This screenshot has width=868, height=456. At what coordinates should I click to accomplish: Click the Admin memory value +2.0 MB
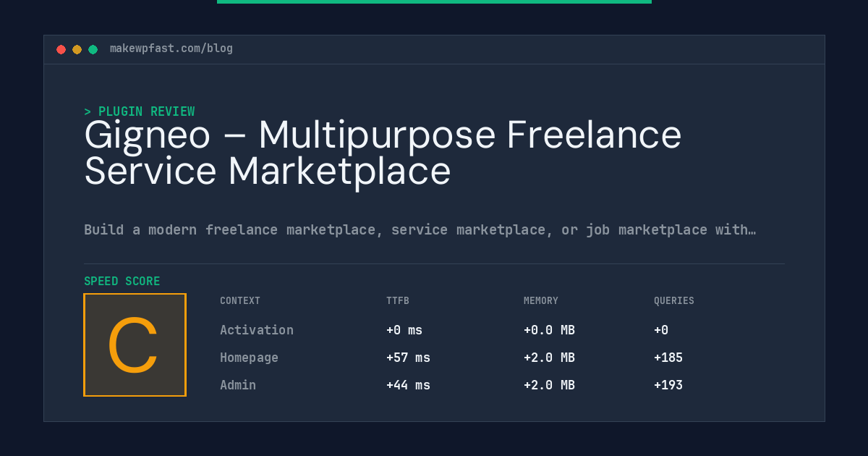549,385
